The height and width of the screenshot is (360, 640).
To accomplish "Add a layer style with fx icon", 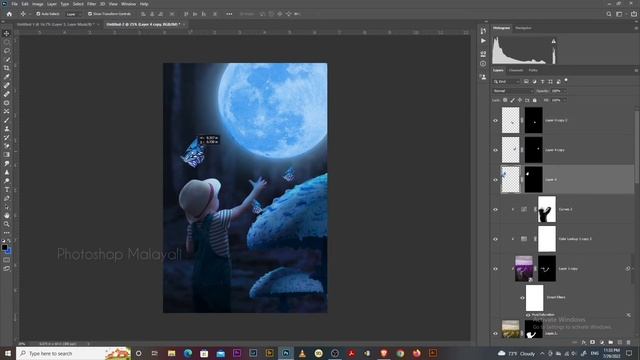I will [x=584, y=342].
